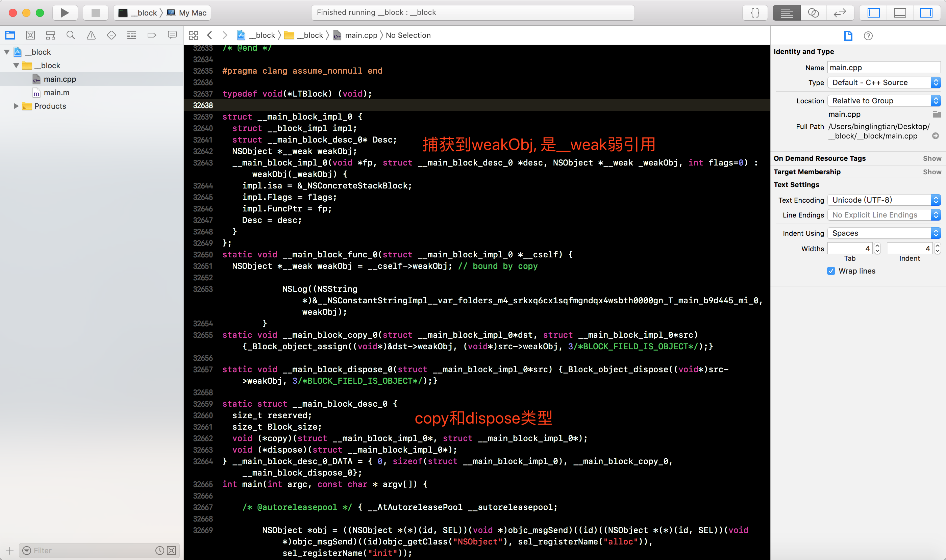Open filter options icon in Filter field

[26, 551]
